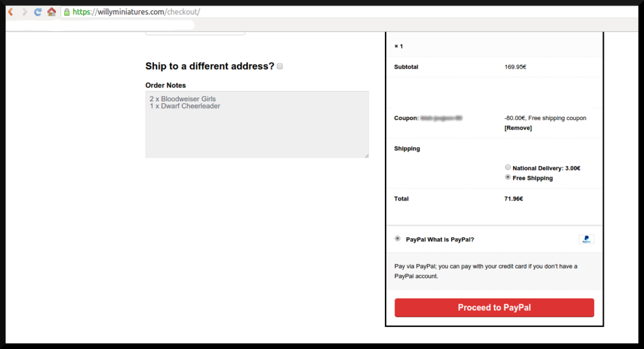Go to the browser home page
This screenshot has width=644, height=349.
[x=52, y=12]
